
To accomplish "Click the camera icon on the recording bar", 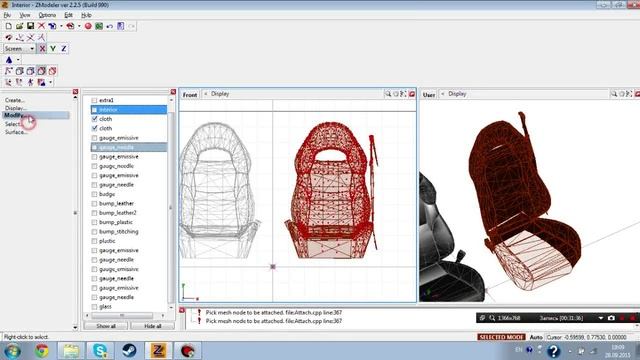I will point(611,318).
